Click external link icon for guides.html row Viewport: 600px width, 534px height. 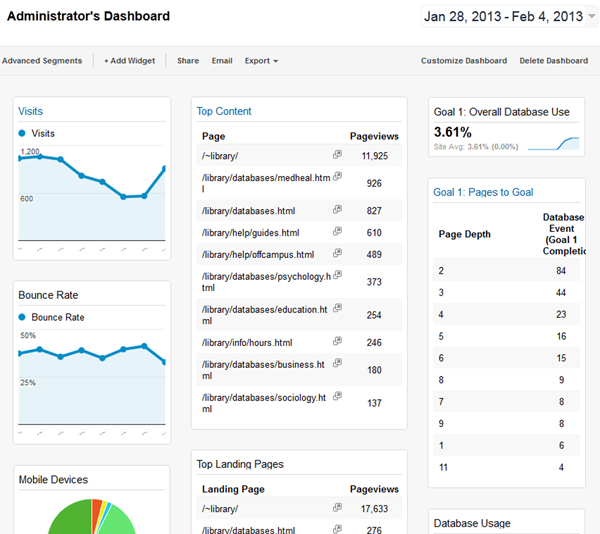[337, 232]
